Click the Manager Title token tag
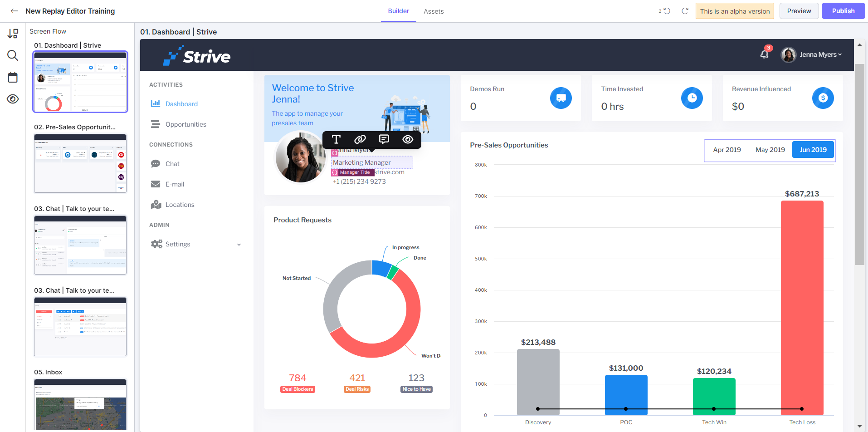This screenshot has width=868, height=432. [x=352, y=172]
